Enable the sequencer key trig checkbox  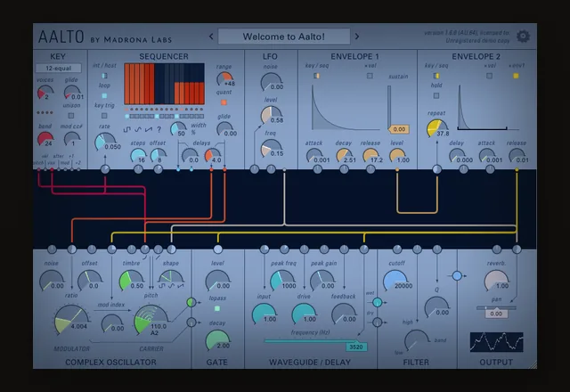click(x=104, y=116)
